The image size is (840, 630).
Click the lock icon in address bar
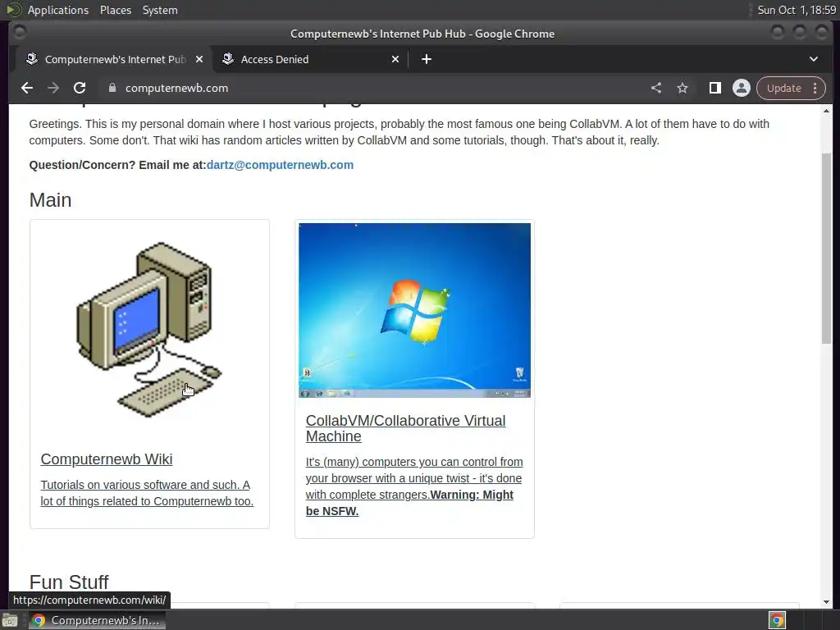[112, 88]
